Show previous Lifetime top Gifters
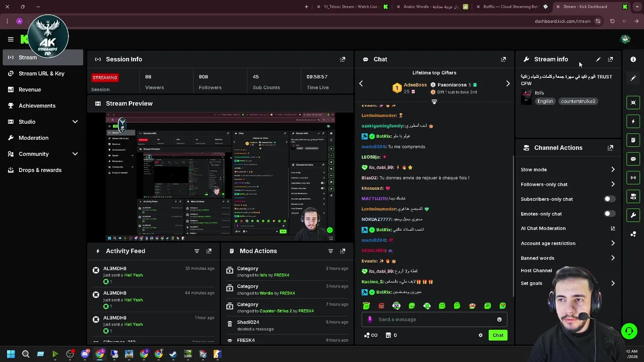The image size is (644, 362). (361, 83)
